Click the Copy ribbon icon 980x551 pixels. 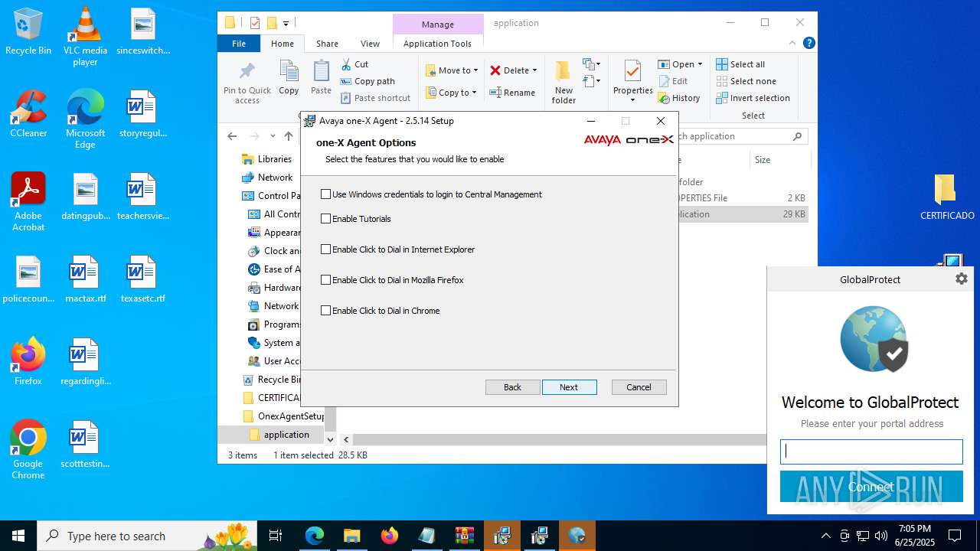click(289, 78)
